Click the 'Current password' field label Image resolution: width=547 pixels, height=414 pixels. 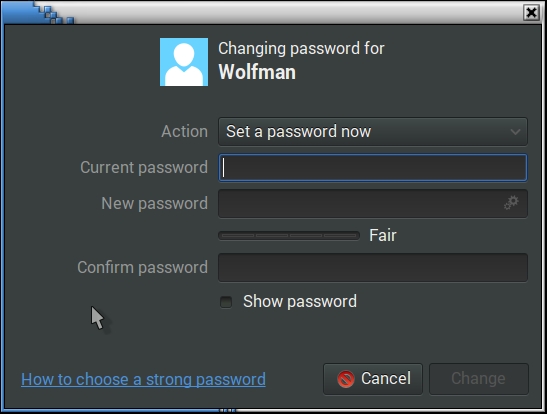(x=144, y=167)
